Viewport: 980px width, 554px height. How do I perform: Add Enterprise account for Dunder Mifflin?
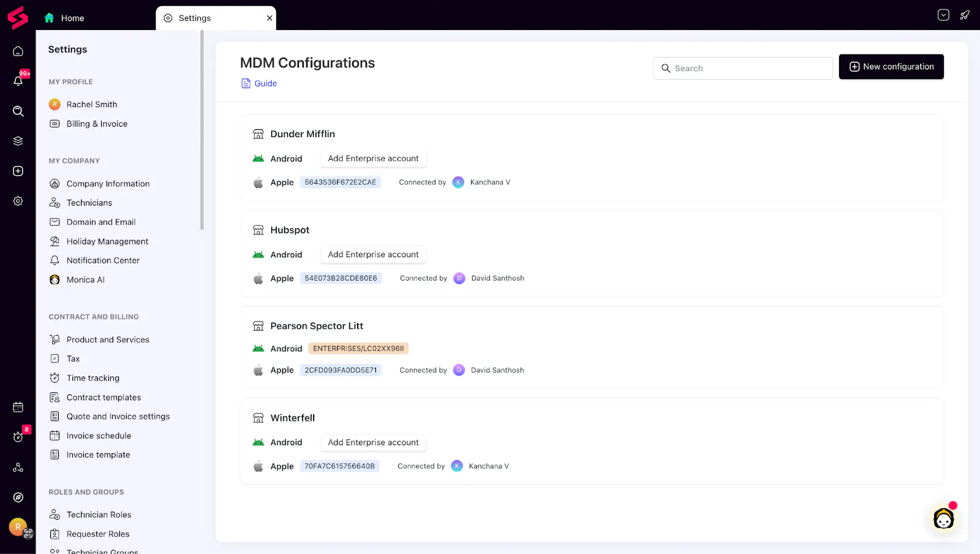[x=373, y=159]
